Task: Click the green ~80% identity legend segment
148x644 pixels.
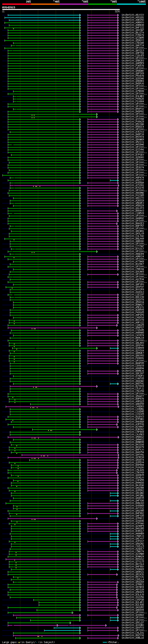Action: [x=103, y=4]
